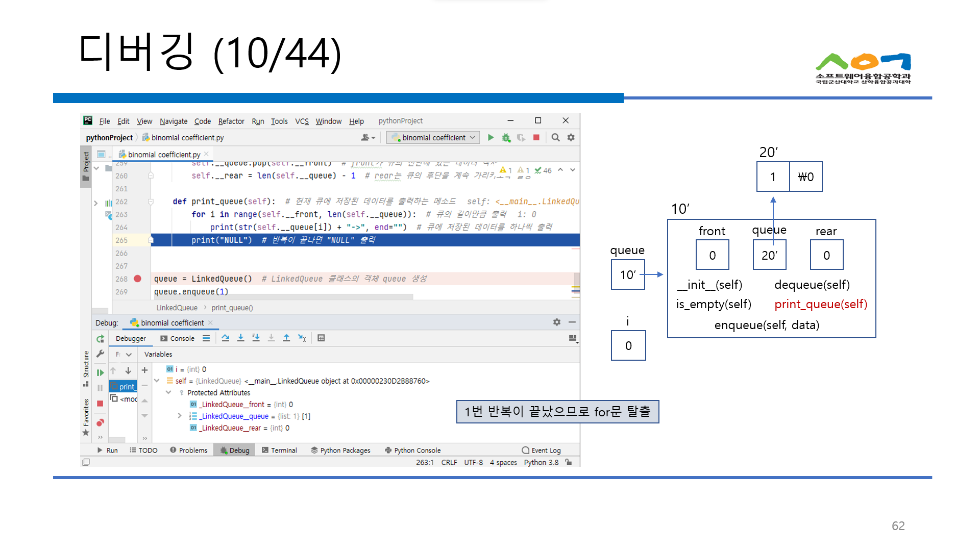Click previous frame up arrow
The image size is (980, 551).
pyautogui.click(x=113, y=371)
